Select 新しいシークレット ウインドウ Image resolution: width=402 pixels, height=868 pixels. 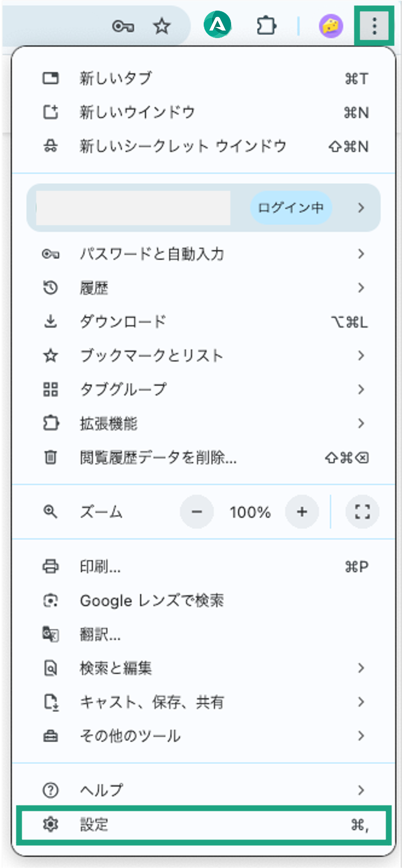tap(204, 146)
